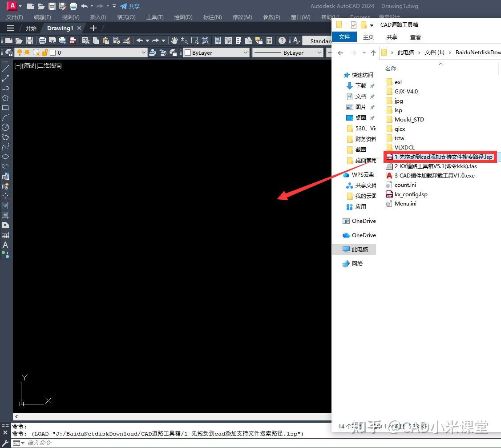Screen dimensions: 501x448
Task: Toggle layer 0 freeze sun icon
Action: pos(27,52)
